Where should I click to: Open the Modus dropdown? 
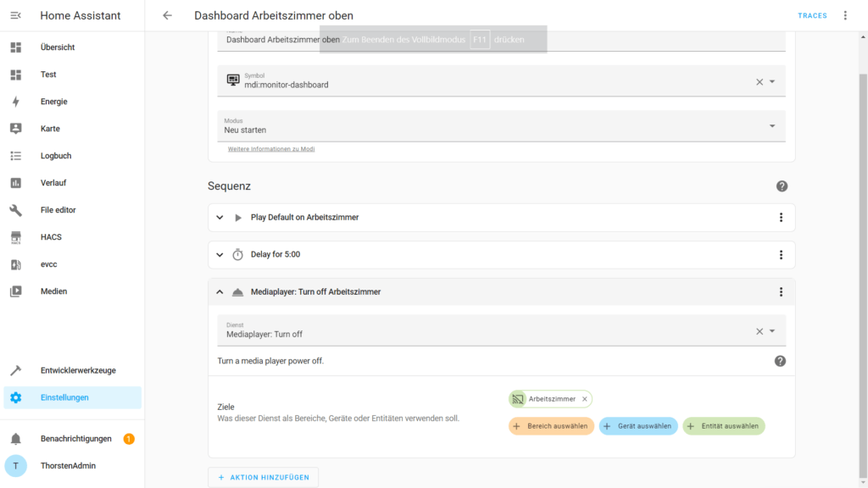coord(500,126)
